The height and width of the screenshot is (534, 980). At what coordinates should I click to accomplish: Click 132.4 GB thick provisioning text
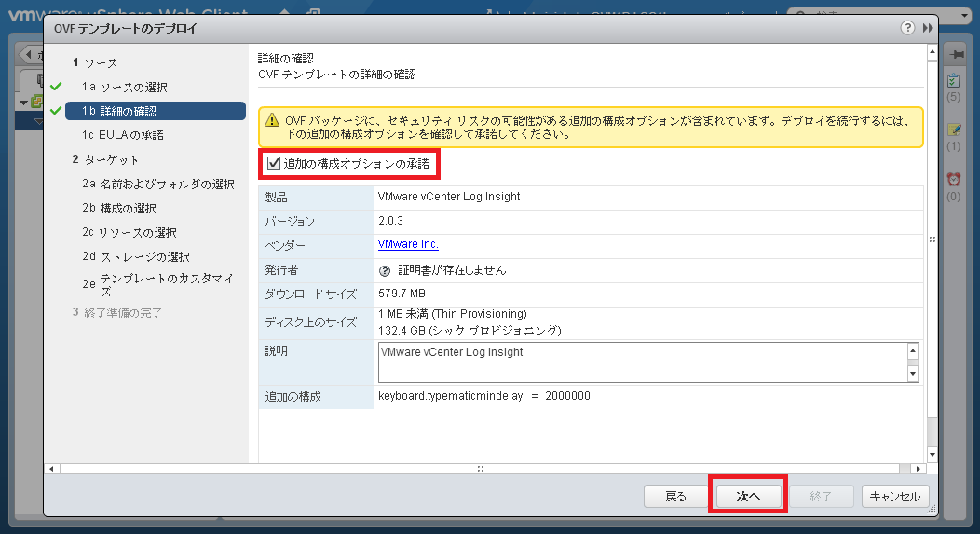coord(470,330)
